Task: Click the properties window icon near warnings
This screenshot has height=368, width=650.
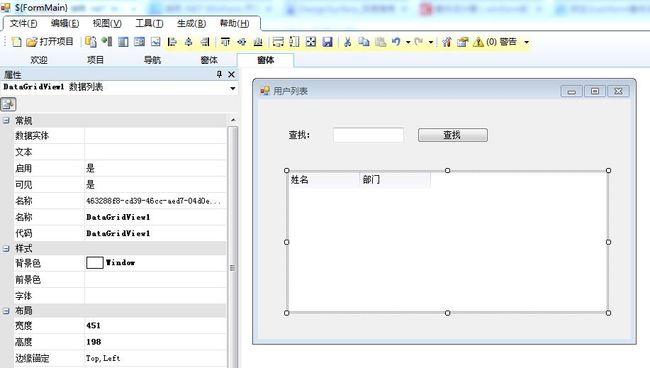Action: point(463,42)
